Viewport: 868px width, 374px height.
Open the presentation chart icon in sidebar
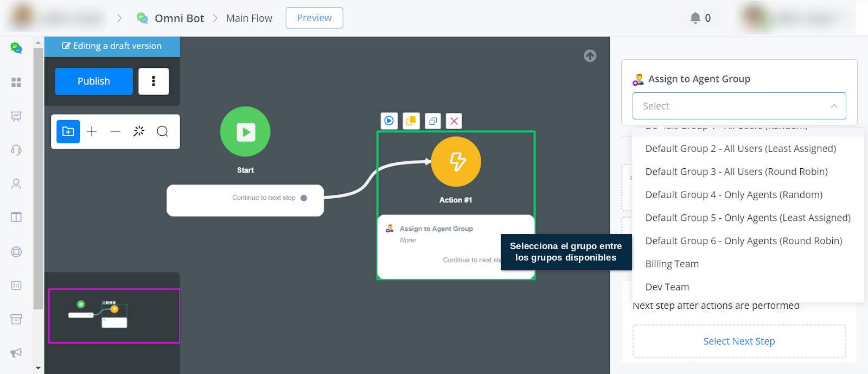[16, 116]
